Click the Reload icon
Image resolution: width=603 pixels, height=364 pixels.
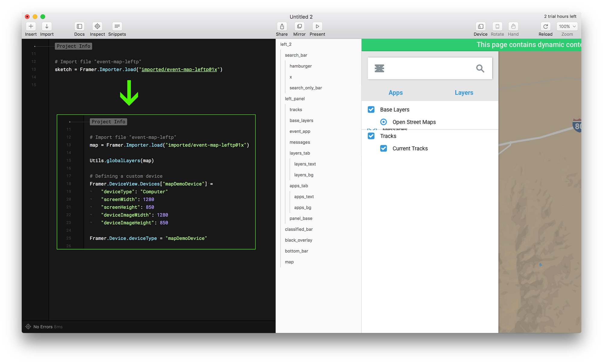[x=545, y=27]
